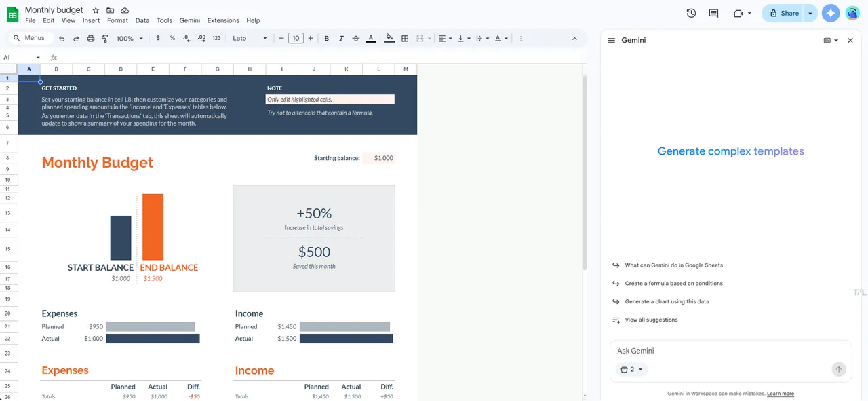Select 'Generate a chart using this data' suggestion
This screenshot has height=401, width=868.
click(x=667, y=301)
